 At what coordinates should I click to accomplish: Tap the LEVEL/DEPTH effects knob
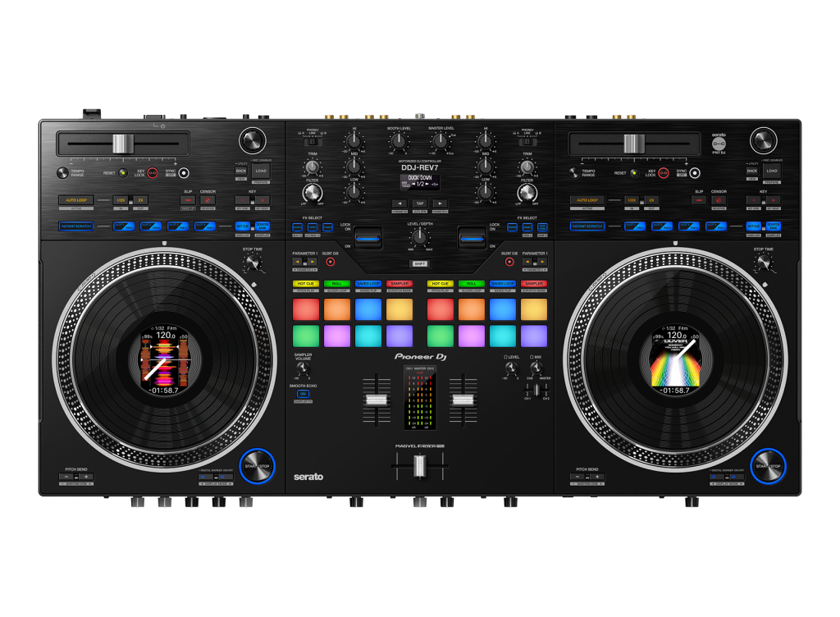click(419, 236)
